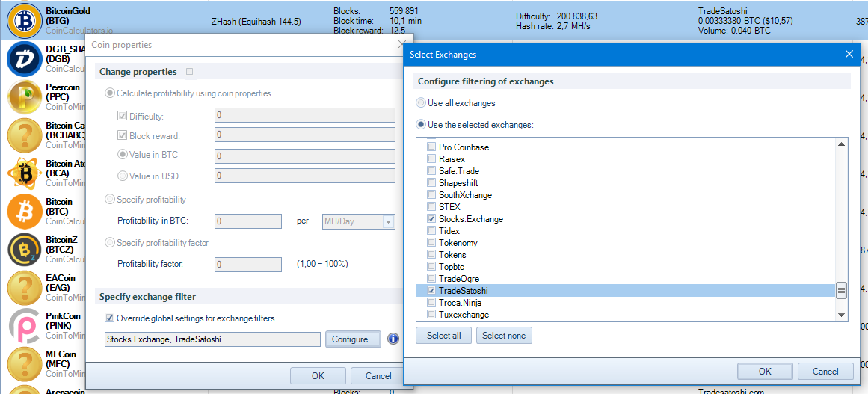Open the Configure... exchange filter button
Viewport: 868px width, 394px height.
[x=353, y=339]
